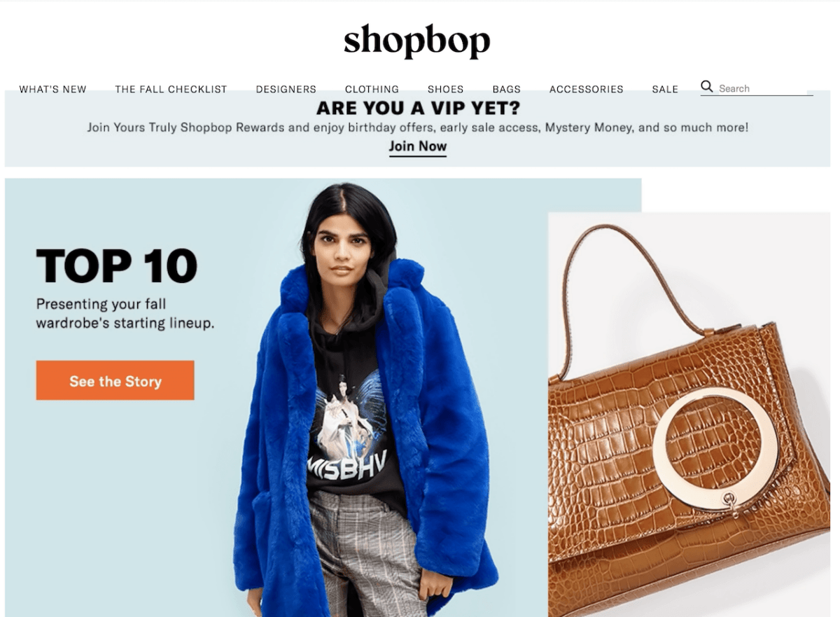Image resolution: width=840 pixels, height=617 pixels.
Task: Click the model in blue fur coat
Action: click(x=365, y=406)
